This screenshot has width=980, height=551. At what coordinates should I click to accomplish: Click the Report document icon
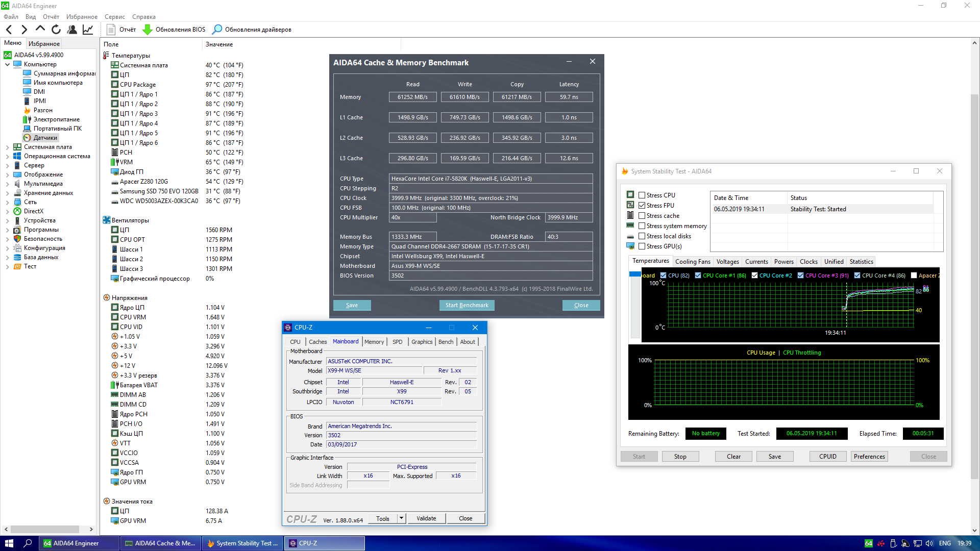[111, 30]
